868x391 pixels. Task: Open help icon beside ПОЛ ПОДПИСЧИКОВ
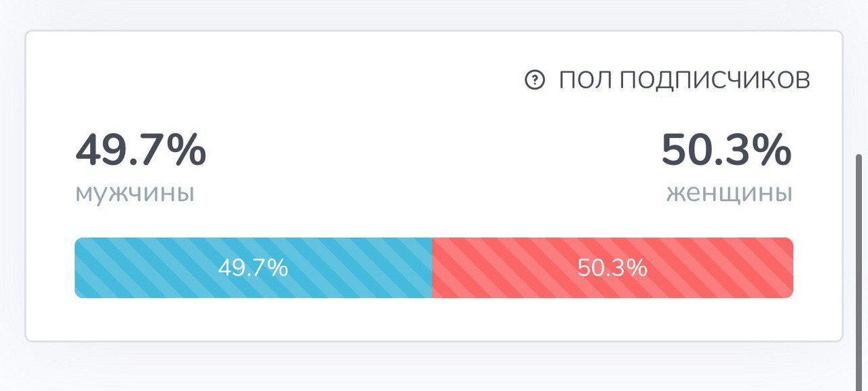pos(535,80)
